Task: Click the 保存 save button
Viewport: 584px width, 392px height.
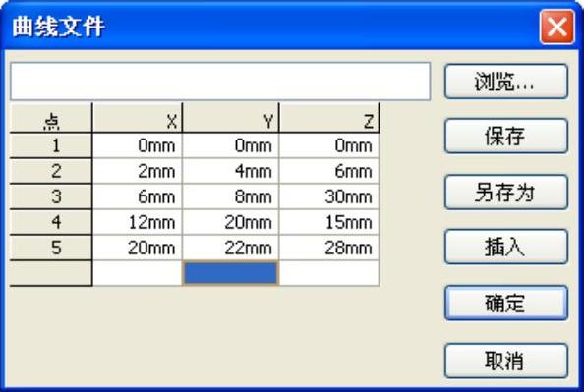Action: coord(506,136)
